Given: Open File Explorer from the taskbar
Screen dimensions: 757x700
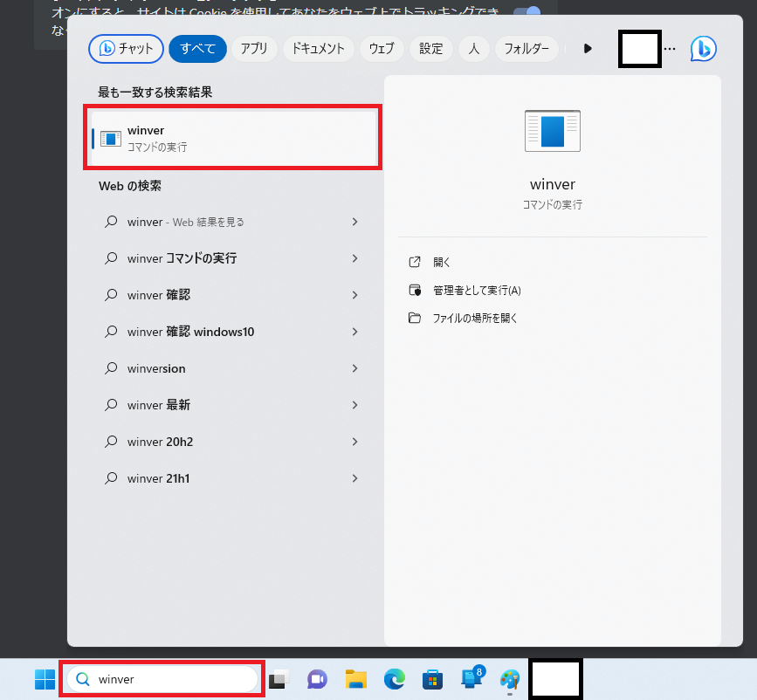Looking at the screenshot, I should pyautogui.click(x=355, y=679).
